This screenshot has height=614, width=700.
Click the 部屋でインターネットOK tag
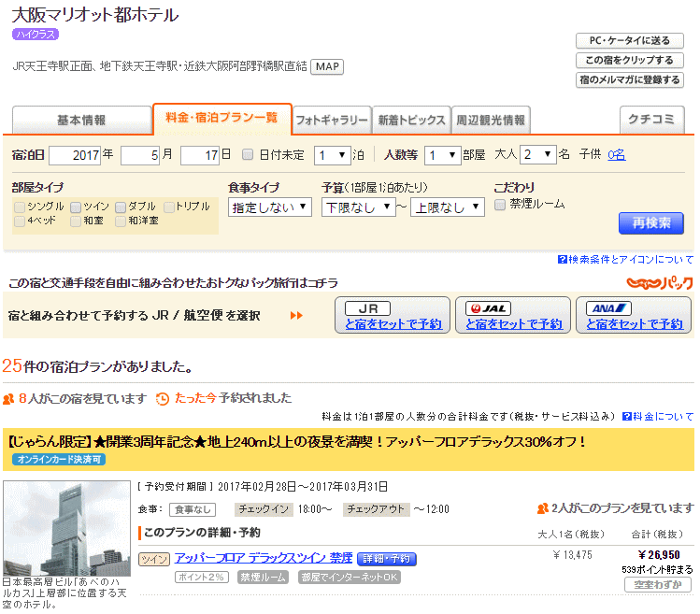(350, 578)
